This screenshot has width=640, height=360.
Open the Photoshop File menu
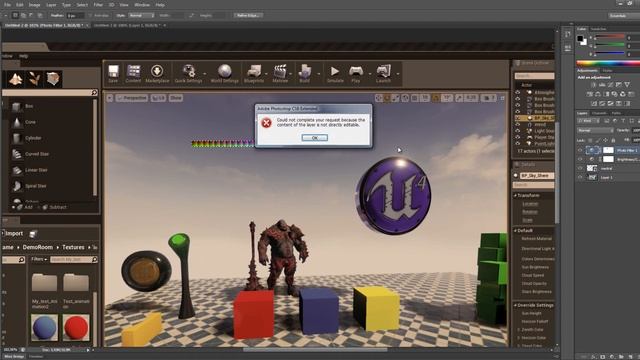[x=7, y=5]
